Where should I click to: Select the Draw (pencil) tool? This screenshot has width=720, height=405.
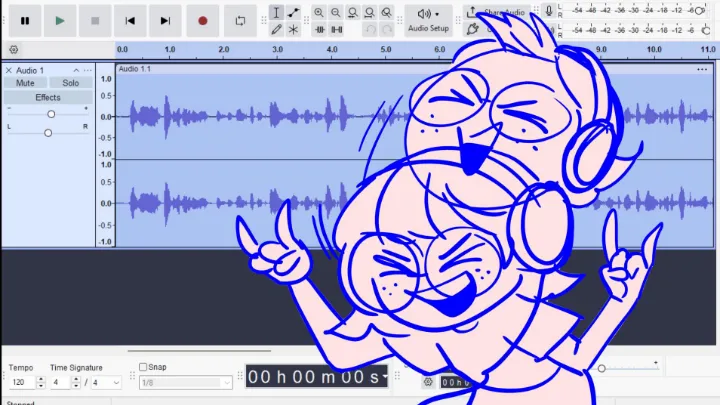(276, 30)
